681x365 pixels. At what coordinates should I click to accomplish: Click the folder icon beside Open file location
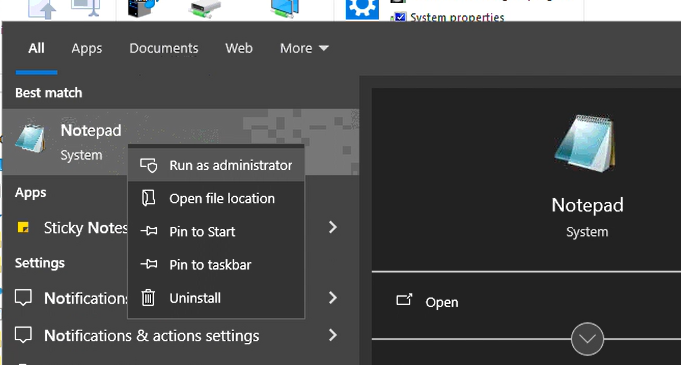(x=149, y=198)
